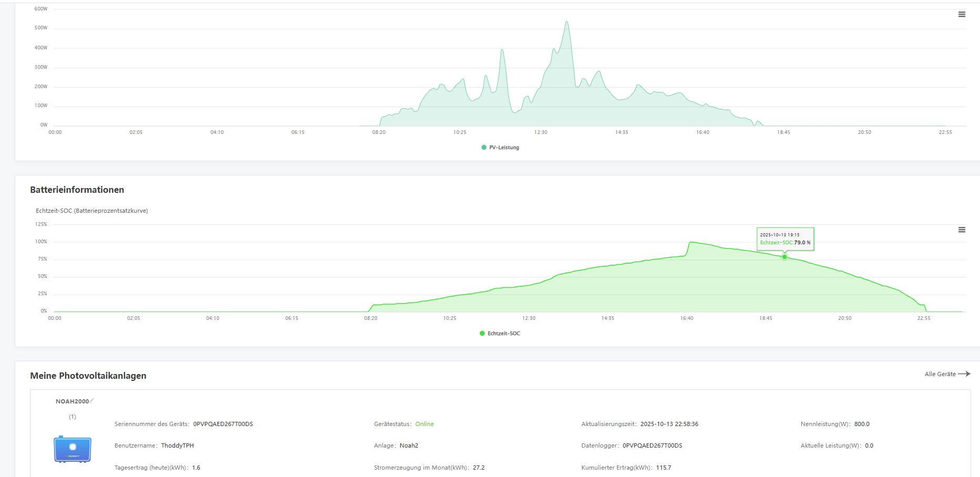Click the Aktualisierungszeit timestamp 2025-10-13 22:58:36
This screenshot has width=980, height=477.
(x=669, y=424)
